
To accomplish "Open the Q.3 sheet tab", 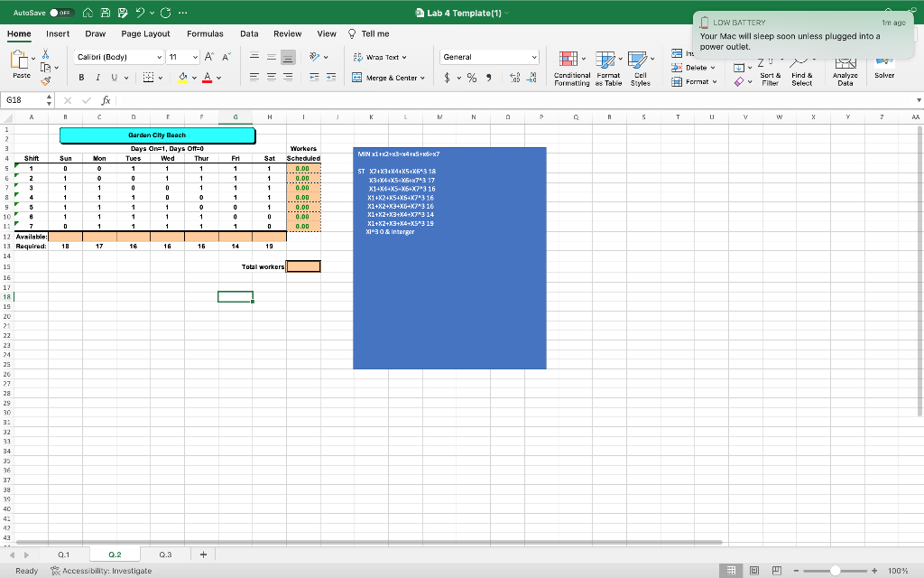I will coord(165,554).
